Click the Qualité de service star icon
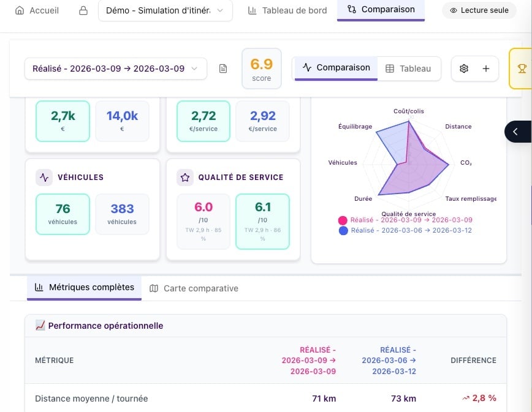 185,177
